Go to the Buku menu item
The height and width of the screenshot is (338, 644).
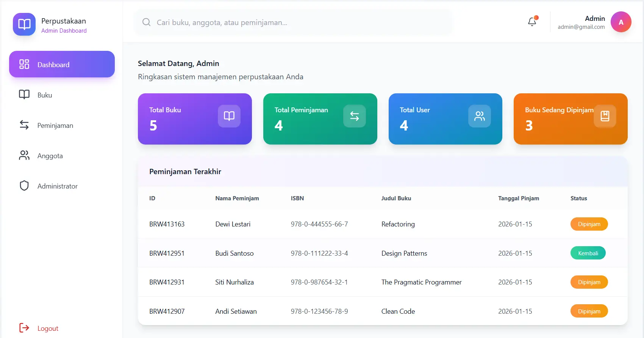(x=62, y=94)
